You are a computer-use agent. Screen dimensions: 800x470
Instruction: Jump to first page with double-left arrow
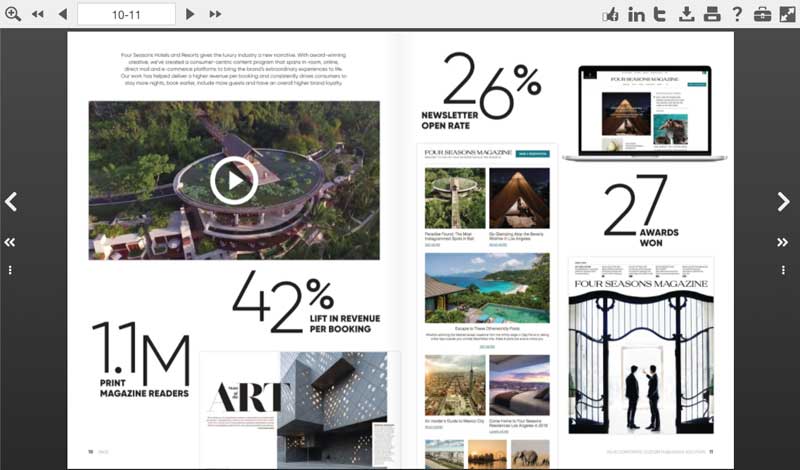tap(37, 14)
